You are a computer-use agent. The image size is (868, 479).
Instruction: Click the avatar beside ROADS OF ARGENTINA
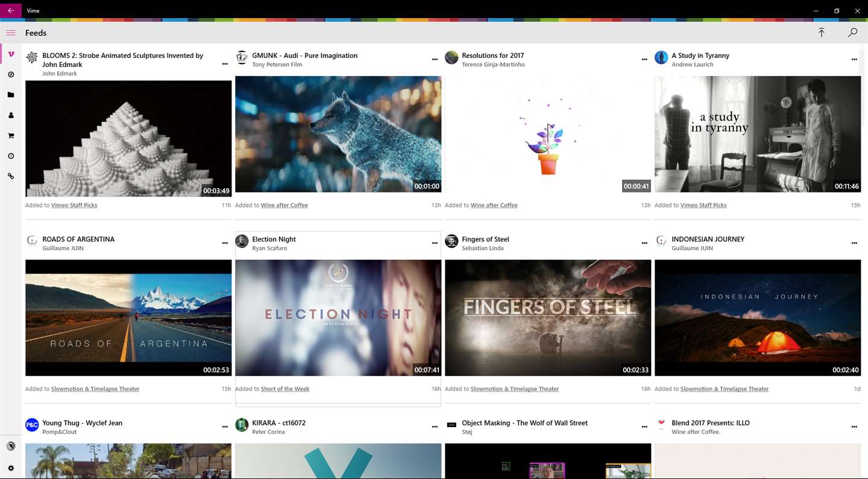point(32,241)
